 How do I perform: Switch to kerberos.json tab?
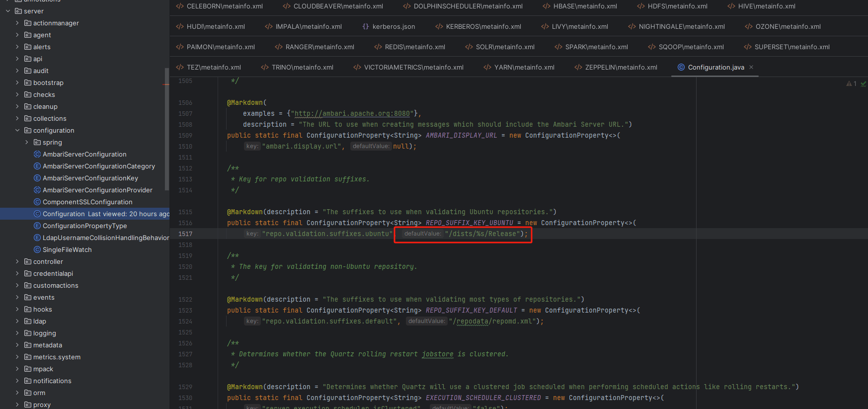click(389, 26)
